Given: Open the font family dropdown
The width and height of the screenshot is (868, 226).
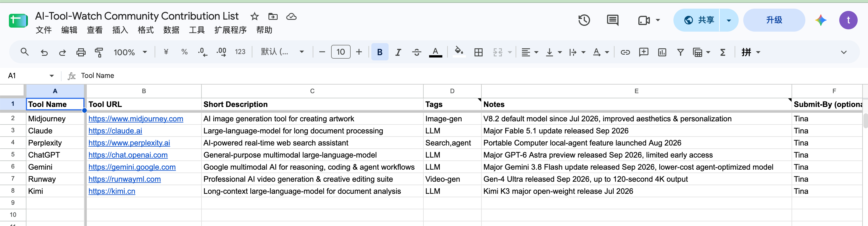Looking at the screenshot, I should pyautogui.click(x=282, y=52).
